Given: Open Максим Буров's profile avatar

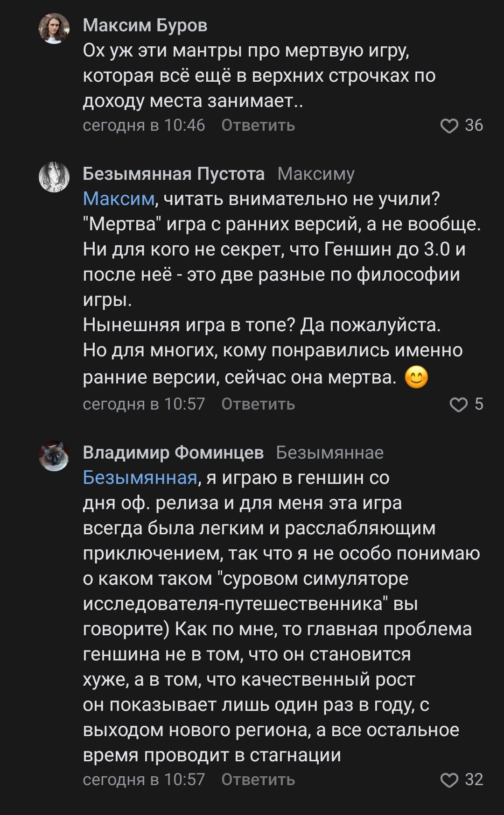Looking at the screenshot, I should (54, 28).
